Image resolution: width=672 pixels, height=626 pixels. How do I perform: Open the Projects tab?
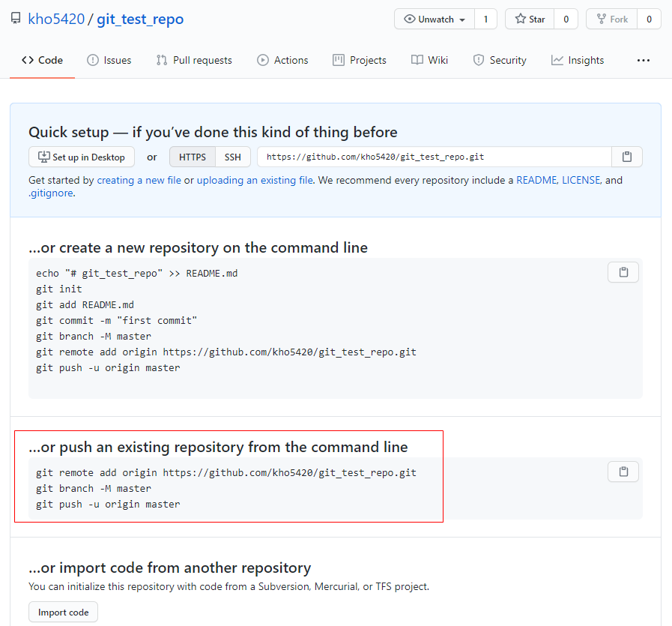coord(360,61)
